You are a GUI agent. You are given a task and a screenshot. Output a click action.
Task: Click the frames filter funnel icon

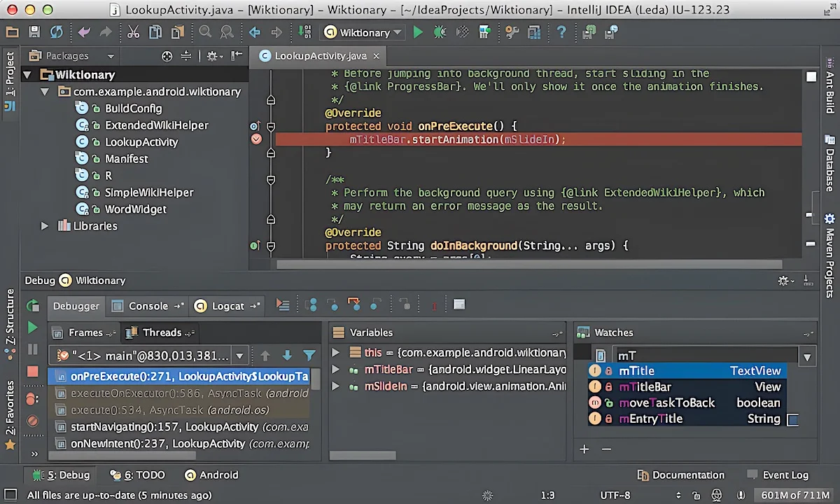pyautogui.click(x=309, y=356)
